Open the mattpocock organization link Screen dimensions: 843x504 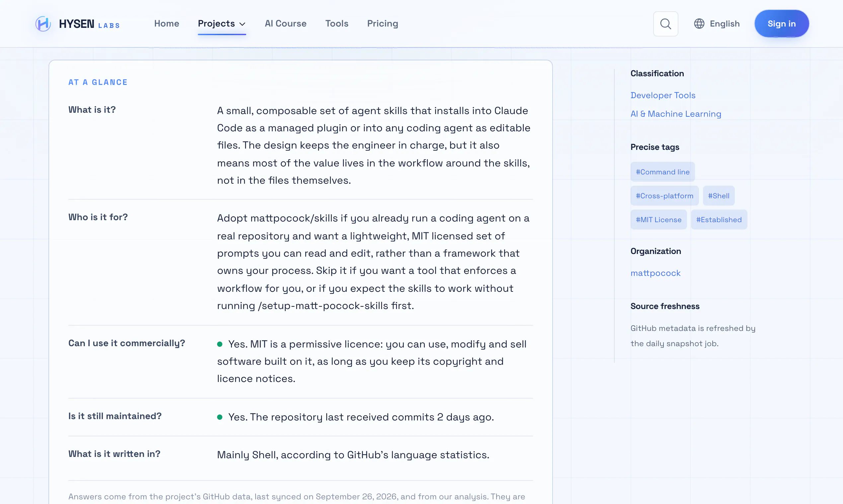(655, 273)
